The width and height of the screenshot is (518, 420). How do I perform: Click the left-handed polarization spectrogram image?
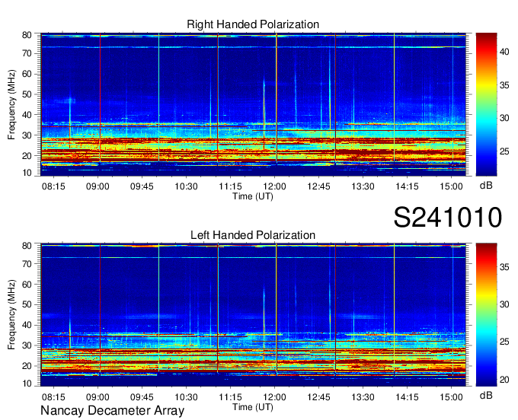(254, 315)
